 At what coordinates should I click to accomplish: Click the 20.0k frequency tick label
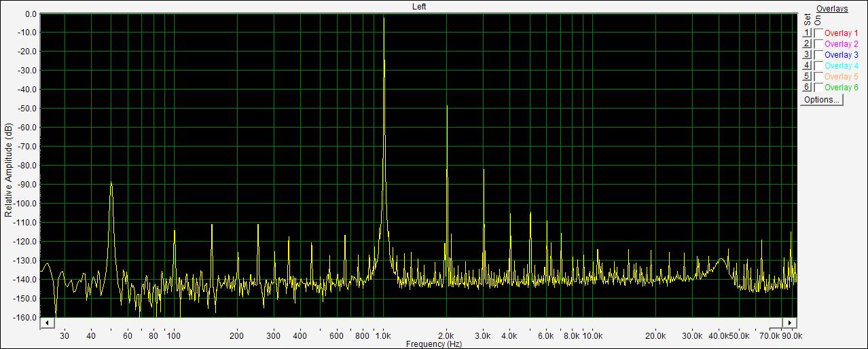tap(655, 336)
